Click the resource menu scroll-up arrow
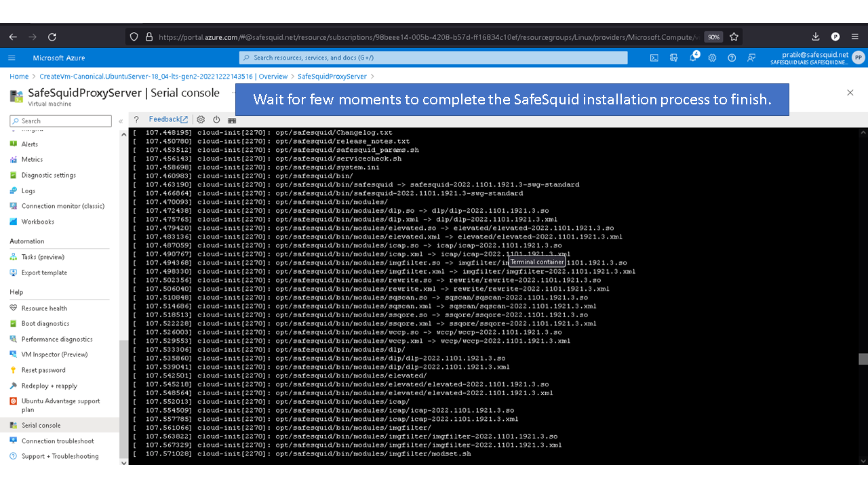This screenshot has height=488, width=868. [x=123, y=134]
